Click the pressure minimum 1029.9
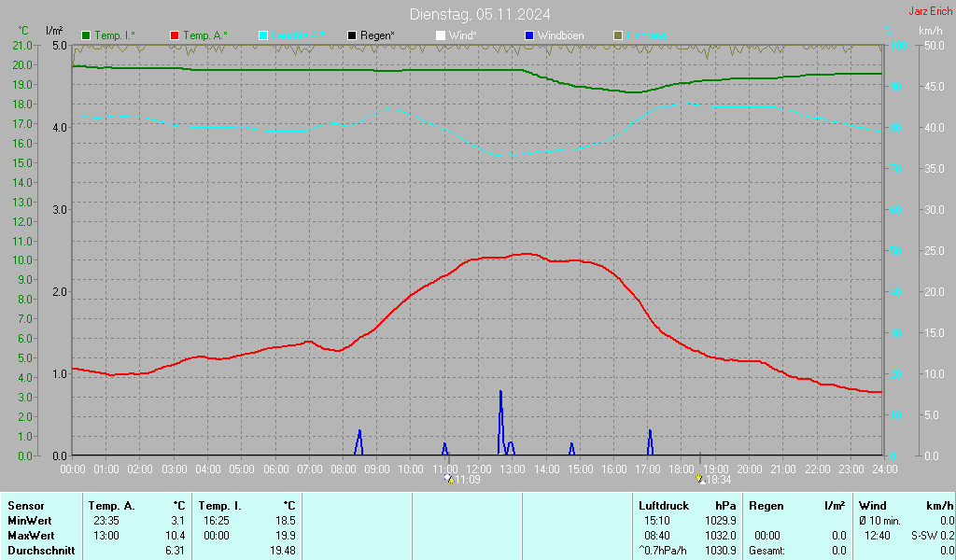 pos(720,521)
